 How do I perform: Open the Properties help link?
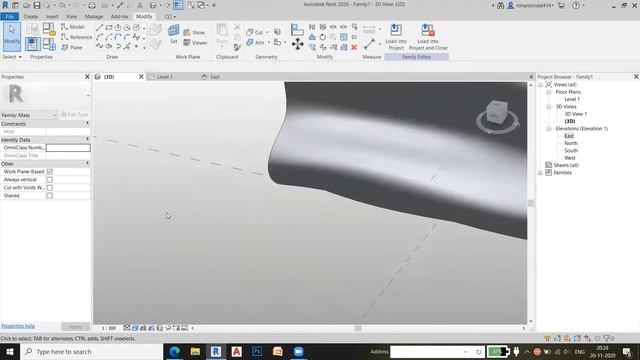click(x=18, y=326)
